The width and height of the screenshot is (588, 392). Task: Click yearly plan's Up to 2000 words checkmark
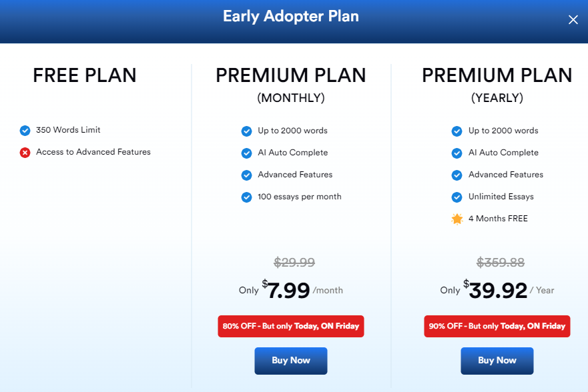pyautogui.click(x=457, y=131)
